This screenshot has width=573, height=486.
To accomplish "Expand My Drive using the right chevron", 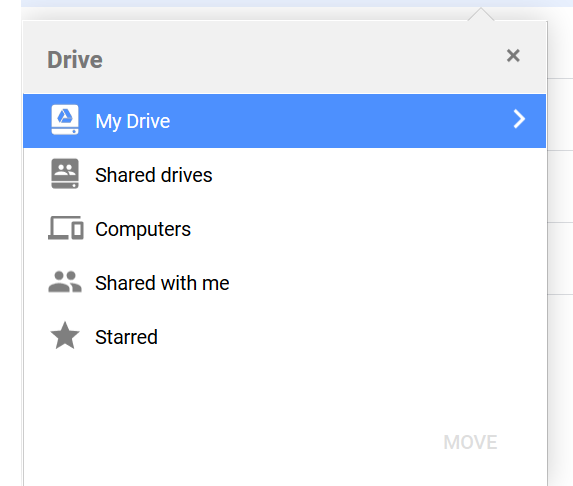I will pyautogui.click(x=519, y=119).
